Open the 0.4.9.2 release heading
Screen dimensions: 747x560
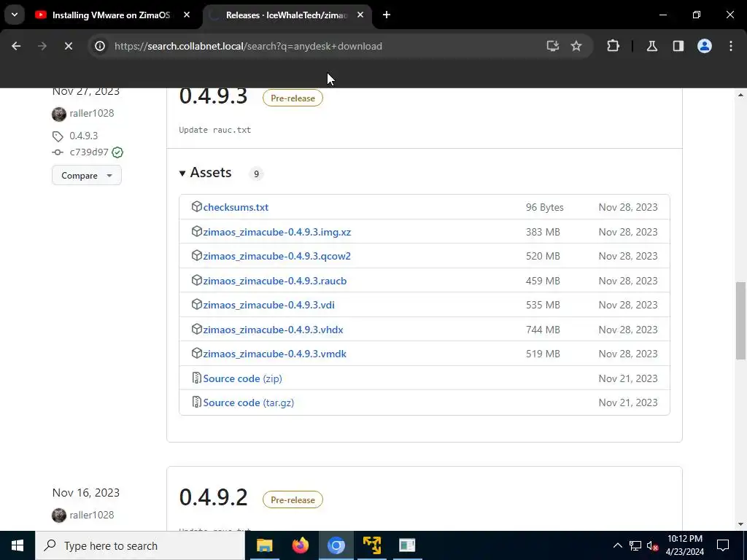[x=213, y=497]
